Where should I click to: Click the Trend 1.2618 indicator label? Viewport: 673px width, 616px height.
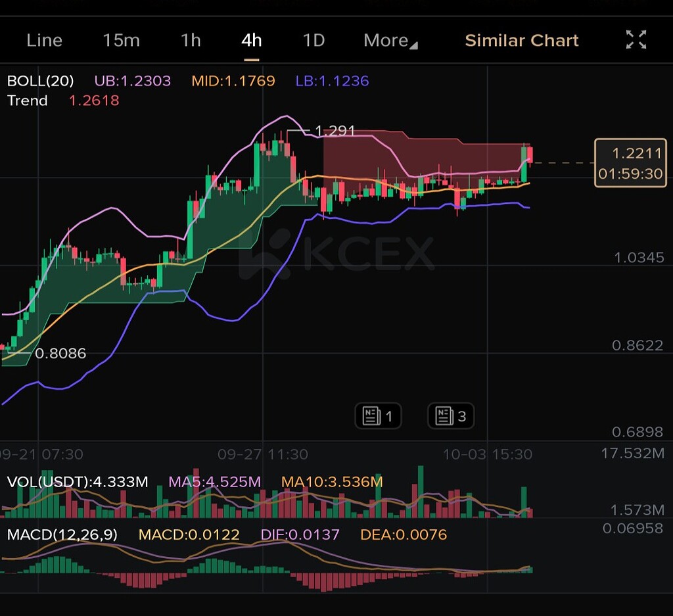(63, 101)
